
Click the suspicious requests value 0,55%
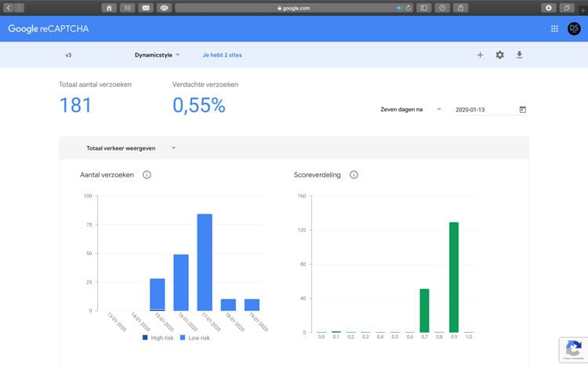coord(199,105)
